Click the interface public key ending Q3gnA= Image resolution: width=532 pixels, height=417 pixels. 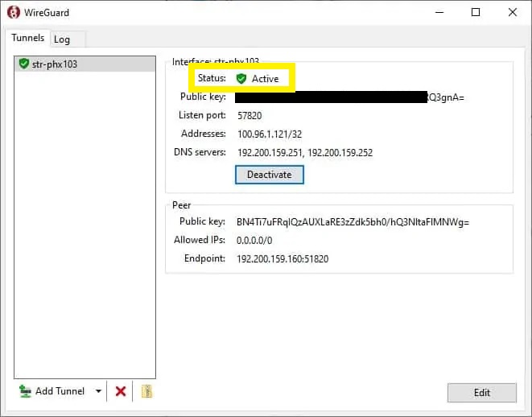(349, 97)
